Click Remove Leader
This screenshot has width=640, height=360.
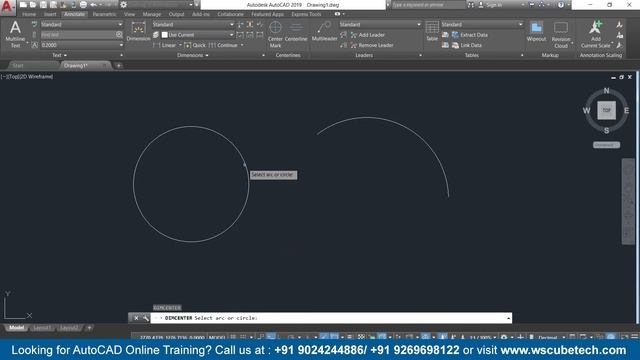point(371,45)
